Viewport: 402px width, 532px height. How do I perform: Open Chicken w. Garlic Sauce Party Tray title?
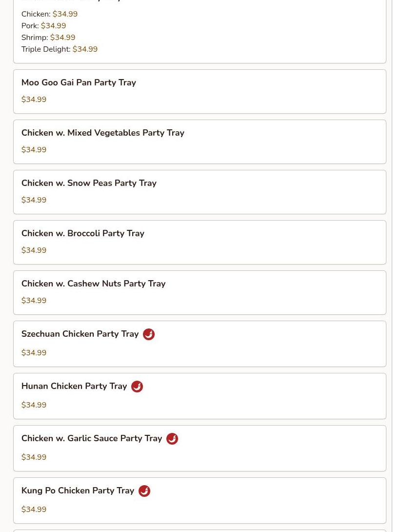(92, 438)
